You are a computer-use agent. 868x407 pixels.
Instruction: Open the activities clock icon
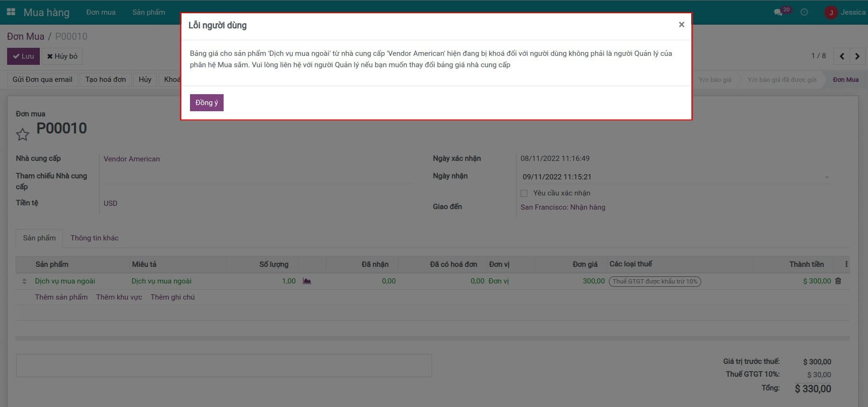(x=804, y=12)
